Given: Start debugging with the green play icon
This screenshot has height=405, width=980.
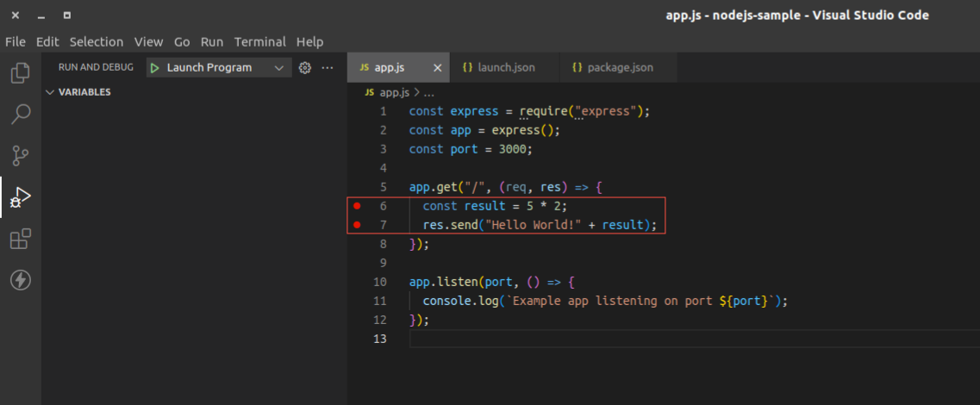Looking at the screenshot, I should [x=154, y=67].
